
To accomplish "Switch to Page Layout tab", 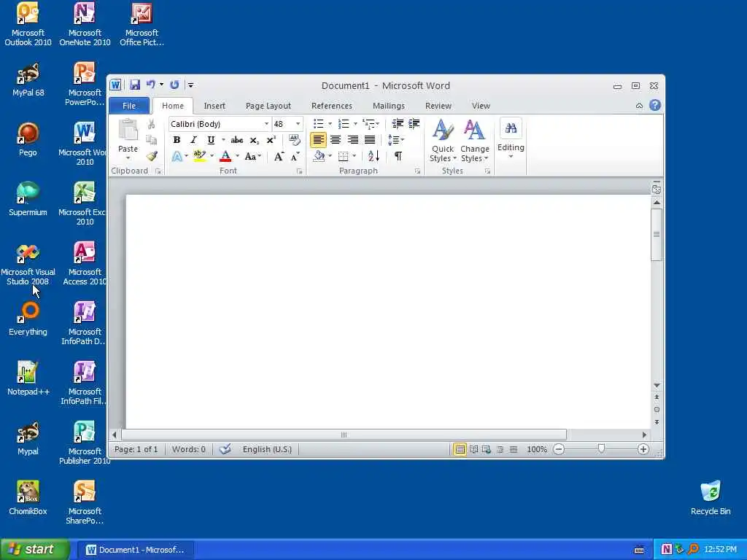I will (x=268, y=106).
